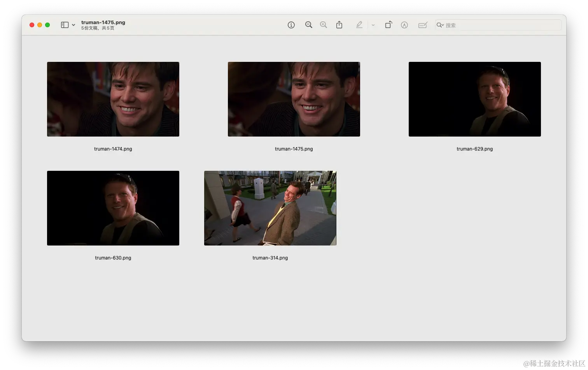Show the Markup toolbar
Screen dimensions: 588x370
[404, 25]
